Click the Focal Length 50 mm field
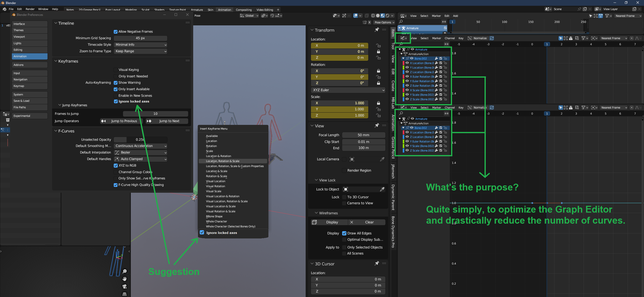The height and width of the screenshot is (297, 644). [364, 135]
